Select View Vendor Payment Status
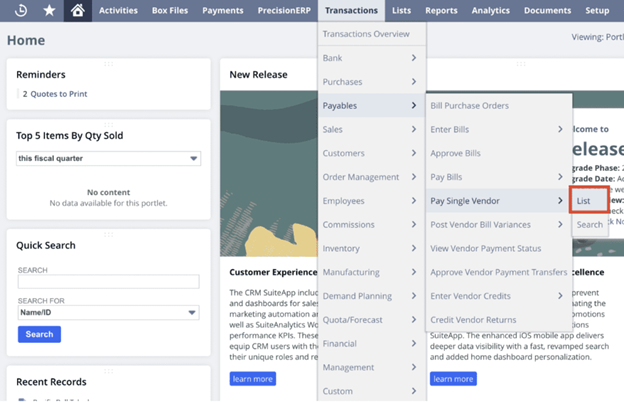Viewport: 624px width, 402px height. pyautogui.click(x=485, y=248)
